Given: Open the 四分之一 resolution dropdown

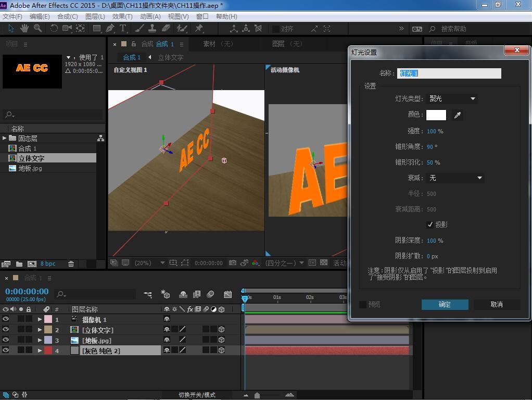Looking at the screenshot, I should click(284, 263).
